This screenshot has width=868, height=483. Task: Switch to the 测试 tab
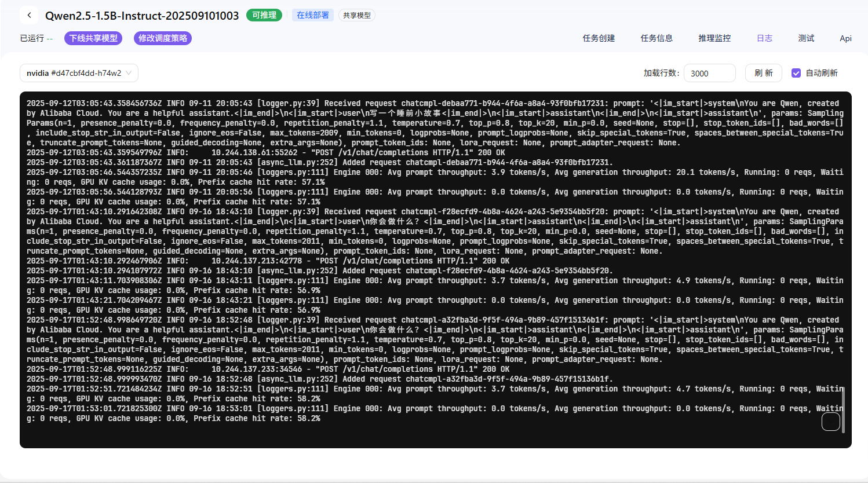coord(806,38)
